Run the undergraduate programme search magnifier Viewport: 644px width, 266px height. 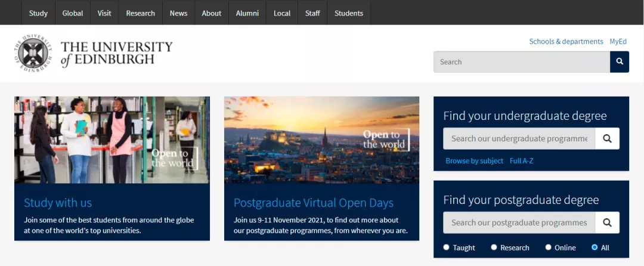[608, 138]
